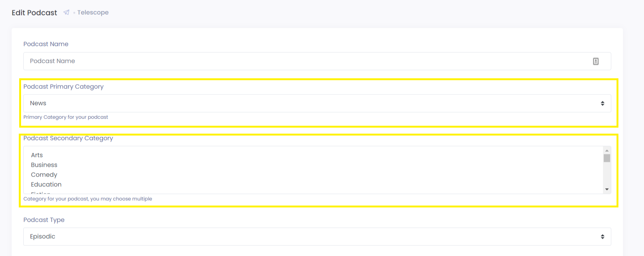The height and width of the screenshot is (256, 644).
Task: Click the Podcast Type dropdown arrows
Action: click(x=603, y=237)
